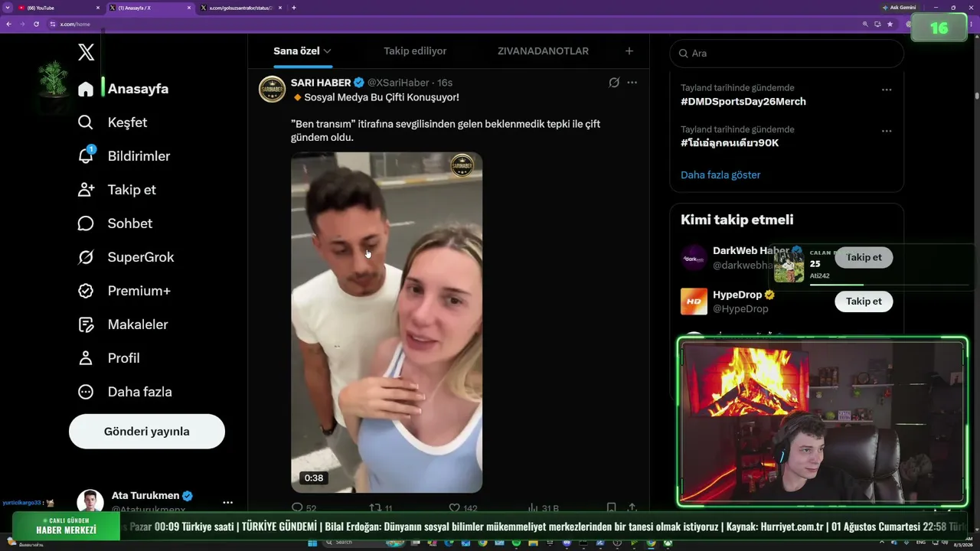Add a new timeline tab with plus icon

pyautogui.click(x=629, y=51)
